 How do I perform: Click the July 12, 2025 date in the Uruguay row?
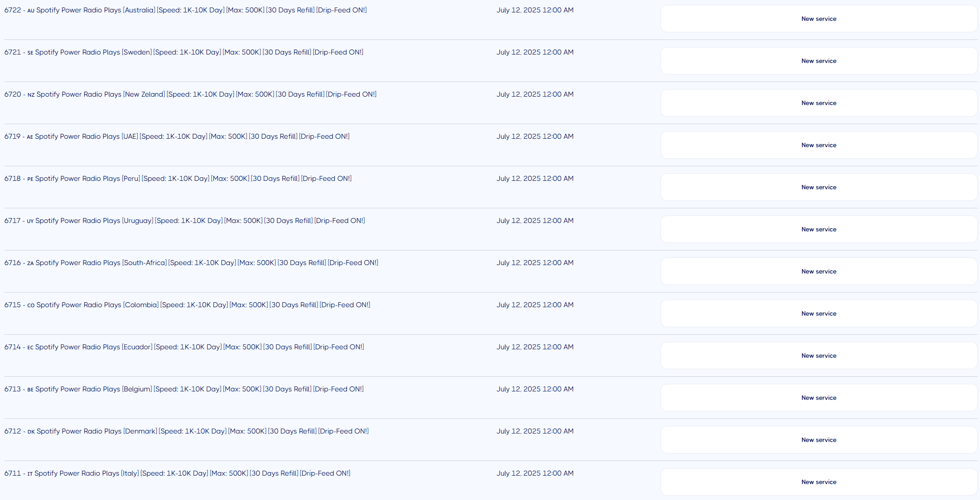535,221
